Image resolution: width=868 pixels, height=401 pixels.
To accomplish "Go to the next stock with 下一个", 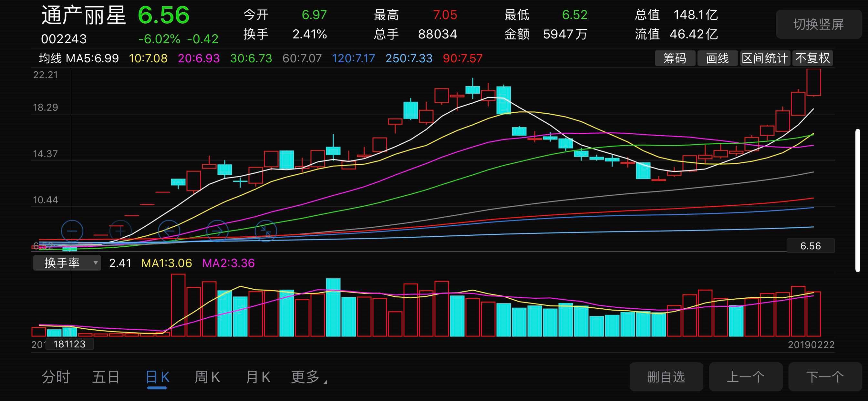I will coord(825,377).
